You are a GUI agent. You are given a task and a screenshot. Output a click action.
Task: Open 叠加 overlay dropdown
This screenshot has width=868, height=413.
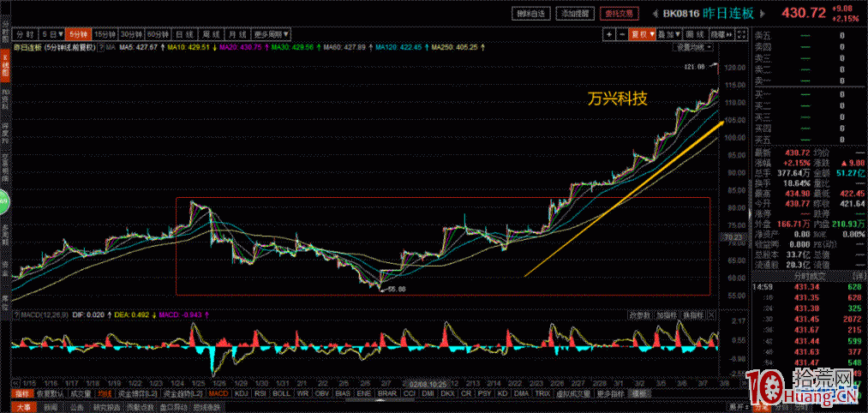pos(668,34)
